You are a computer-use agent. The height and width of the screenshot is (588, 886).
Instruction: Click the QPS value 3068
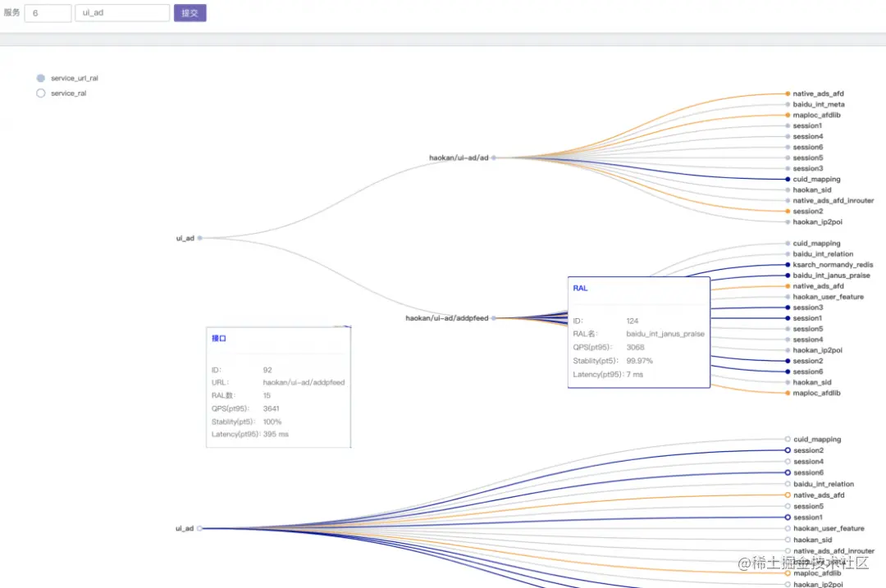click(635, 348)
